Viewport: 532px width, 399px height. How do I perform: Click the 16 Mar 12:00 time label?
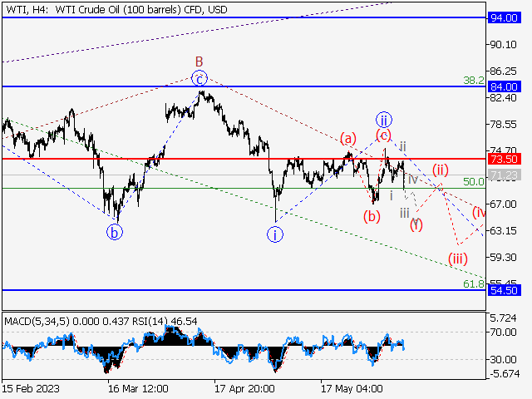[138, 388]
